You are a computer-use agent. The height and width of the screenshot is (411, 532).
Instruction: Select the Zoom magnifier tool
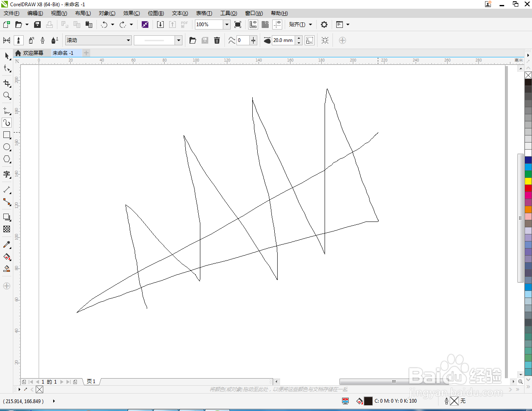pos(7,96)
